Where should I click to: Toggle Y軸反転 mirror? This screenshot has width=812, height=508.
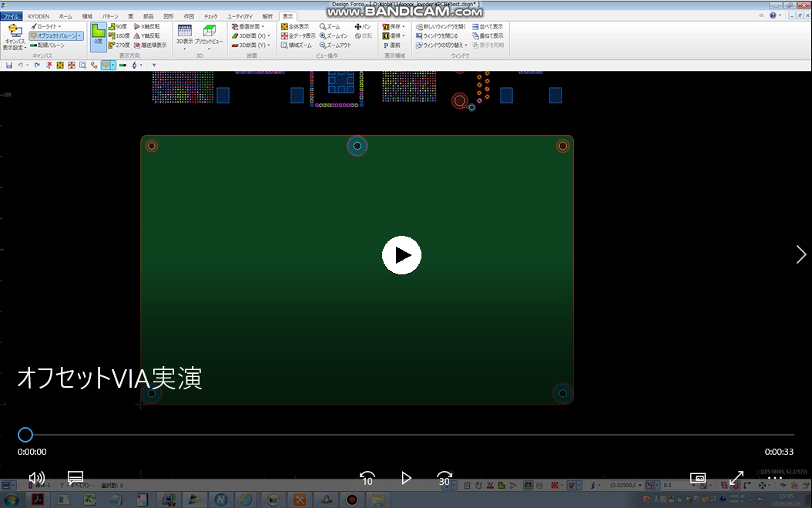pos(147,35)
